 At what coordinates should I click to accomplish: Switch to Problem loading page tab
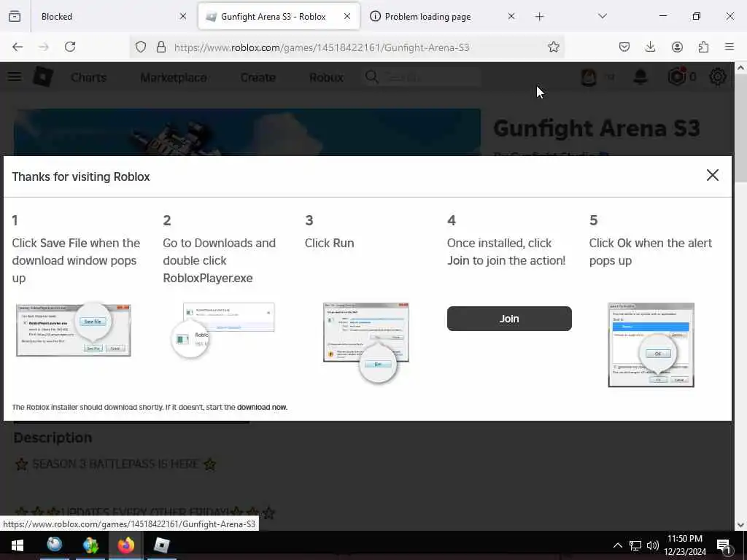click(443, 16)
